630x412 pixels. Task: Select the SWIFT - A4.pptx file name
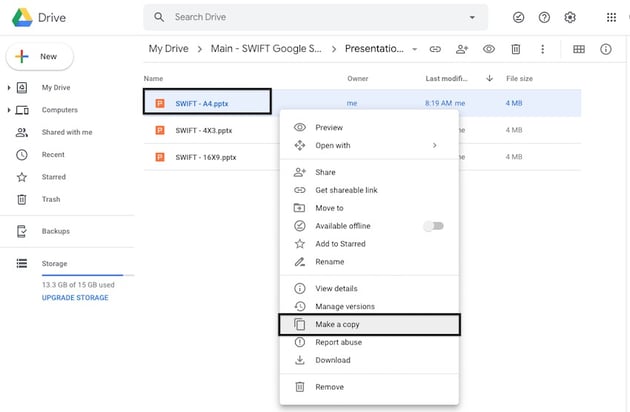[202, 103]
